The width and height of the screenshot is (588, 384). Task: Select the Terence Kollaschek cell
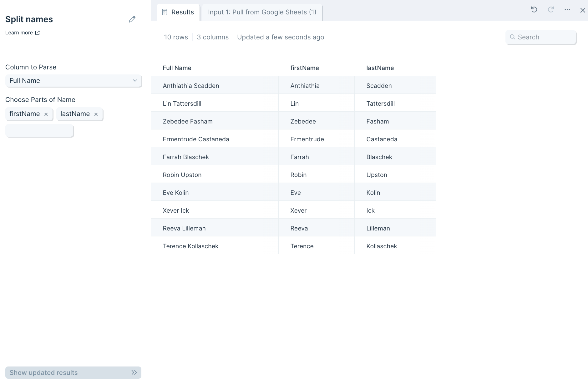[x=215, y=245]
